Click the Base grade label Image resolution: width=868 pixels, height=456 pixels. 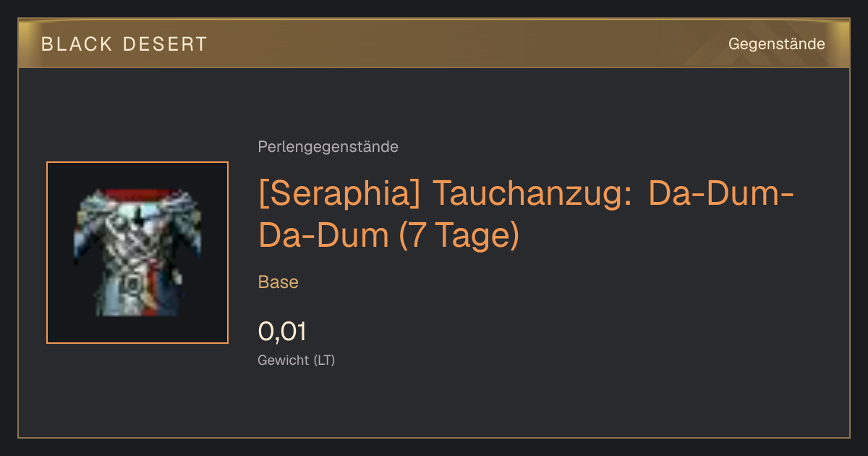[278, 282]
